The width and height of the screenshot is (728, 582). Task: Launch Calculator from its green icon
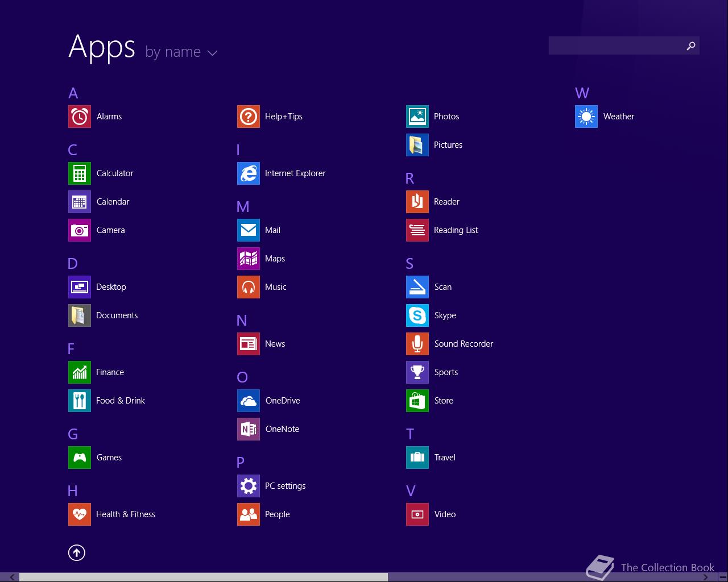coord(80,173)
